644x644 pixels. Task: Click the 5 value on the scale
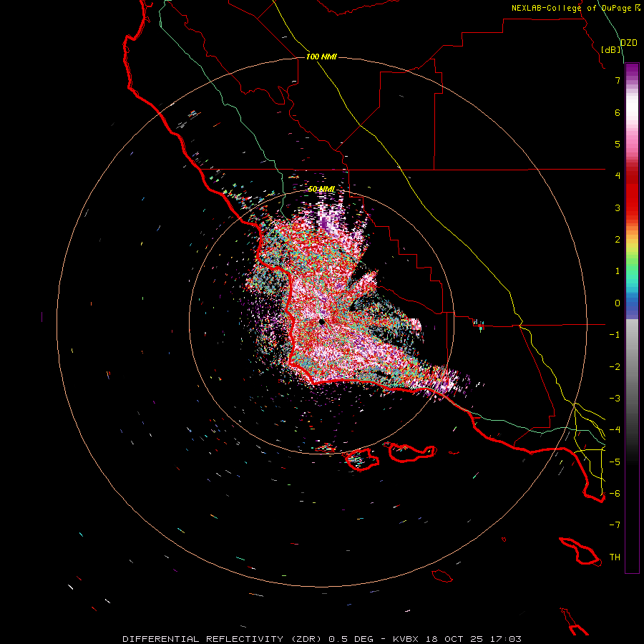(x=618, y=144)
